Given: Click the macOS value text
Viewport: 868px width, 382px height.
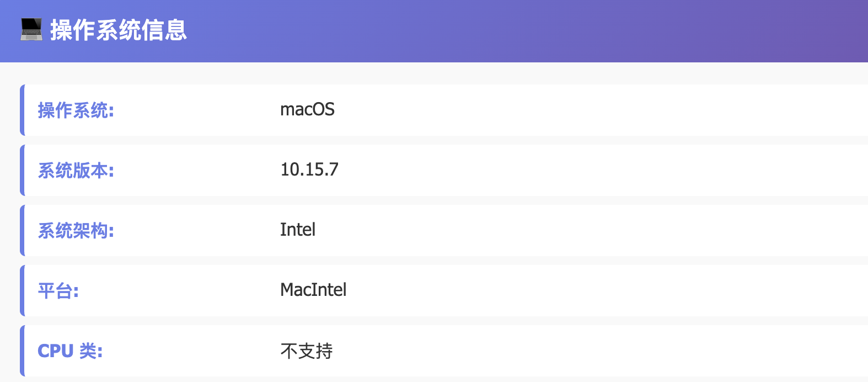Looking at the screenshot, I should pyautogui.click(x=307, y=110).
